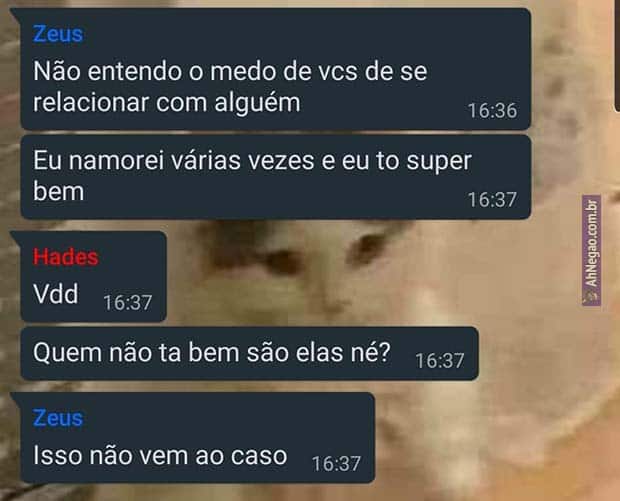Click timestamp on 'Isso não vem ao caso'

pos(336,463)
